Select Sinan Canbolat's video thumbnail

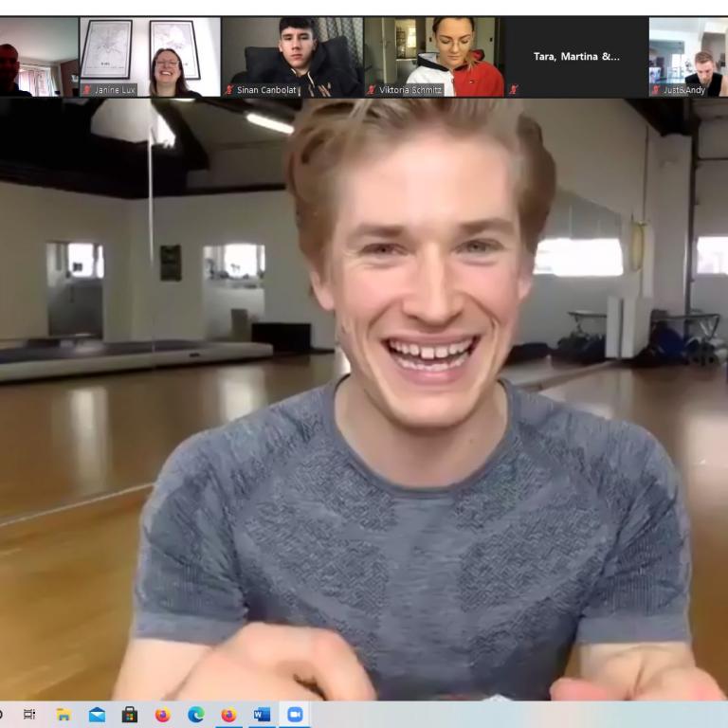(292, 55)
